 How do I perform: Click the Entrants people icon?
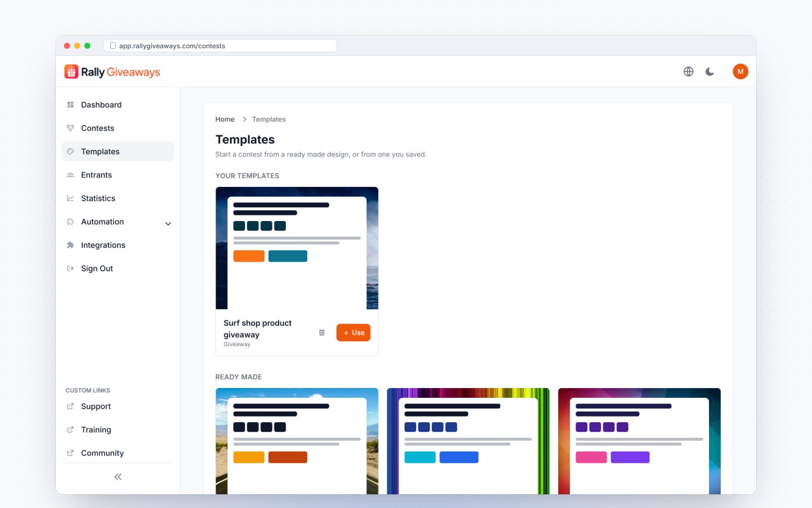pyautogui.click(x=71, y=175)
